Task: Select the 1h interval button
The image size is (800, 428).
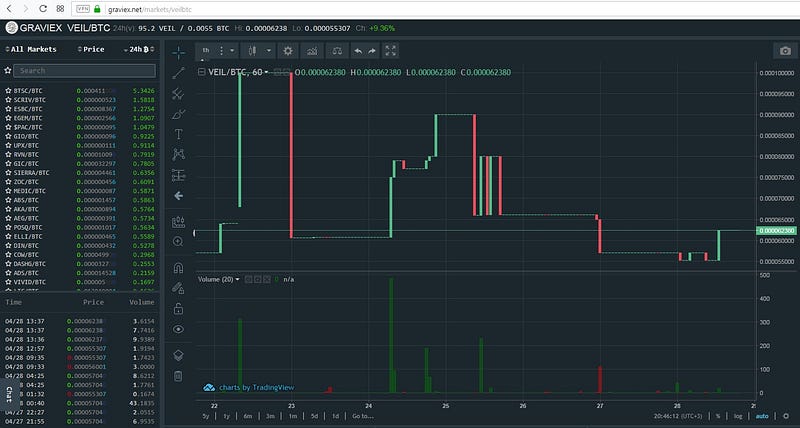Action: (x=206, y=51)
